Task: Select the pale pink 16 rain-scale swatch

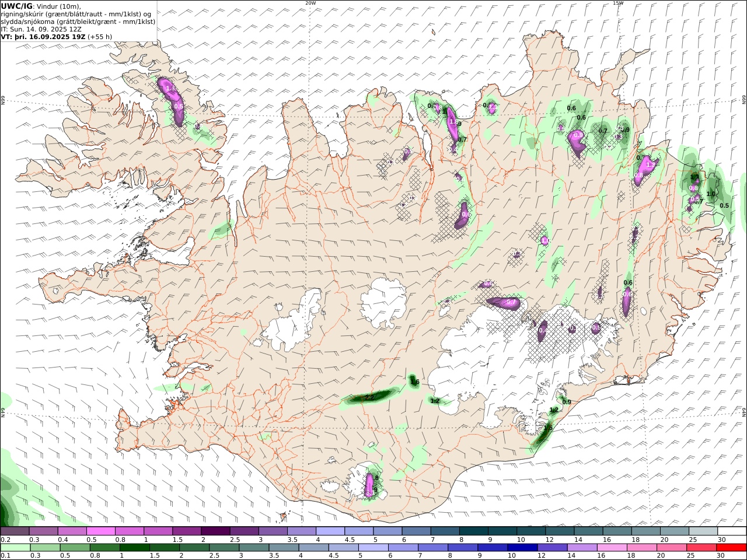Action: coord(612,548)
